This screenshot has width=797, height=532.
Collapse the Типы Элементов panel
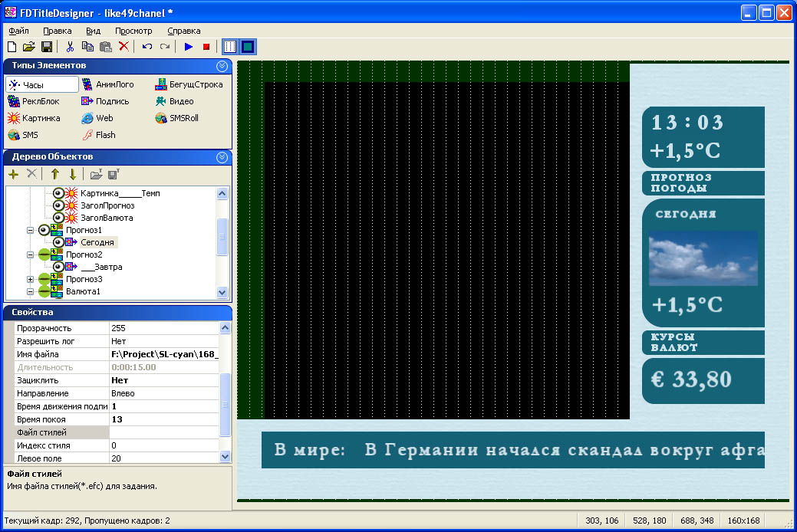point(222,66)
